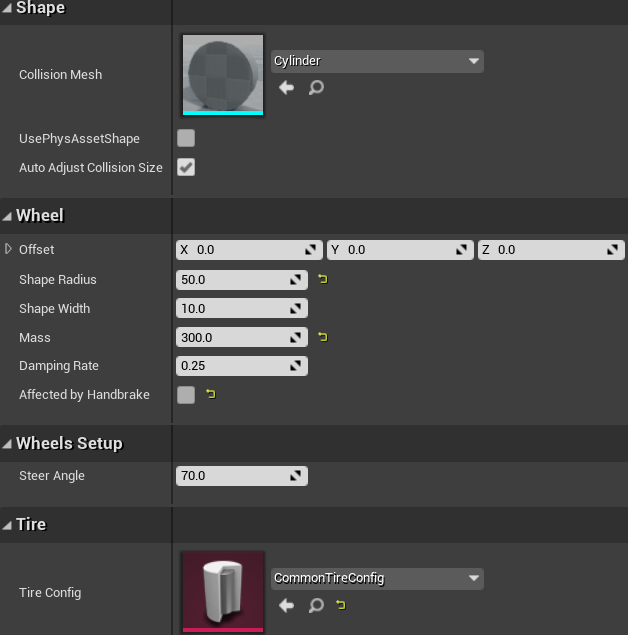Collapse the Wheel section
This screenshot has height=635, width=628.
(x=7, y=216)
